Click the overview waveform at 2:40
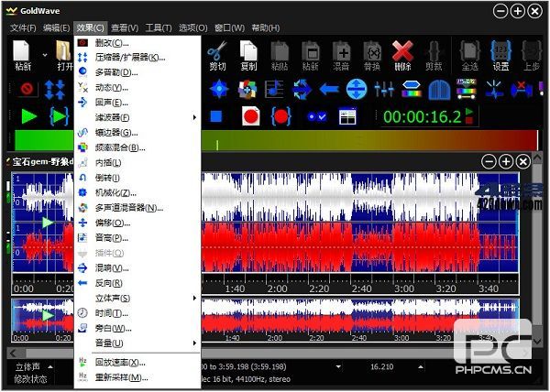Viewport: 550px width, 392px height. (x=359, y=317)
